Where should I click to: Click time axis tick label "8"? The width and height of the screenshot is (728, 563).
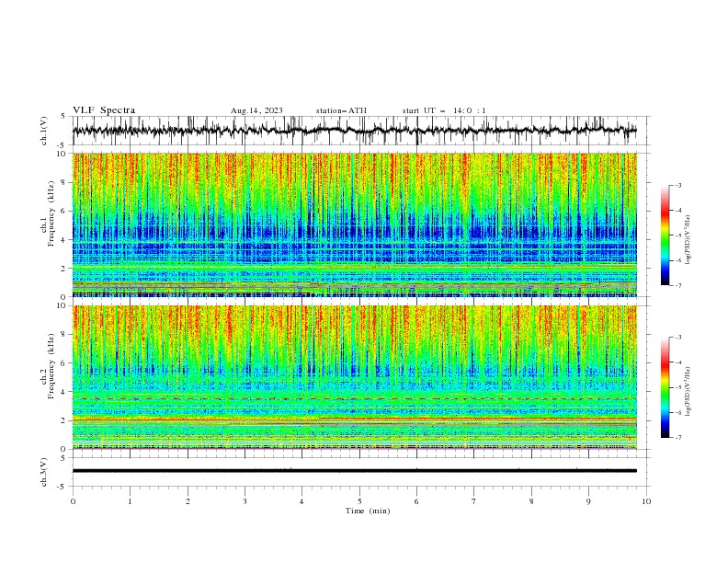tap(531, 501)
